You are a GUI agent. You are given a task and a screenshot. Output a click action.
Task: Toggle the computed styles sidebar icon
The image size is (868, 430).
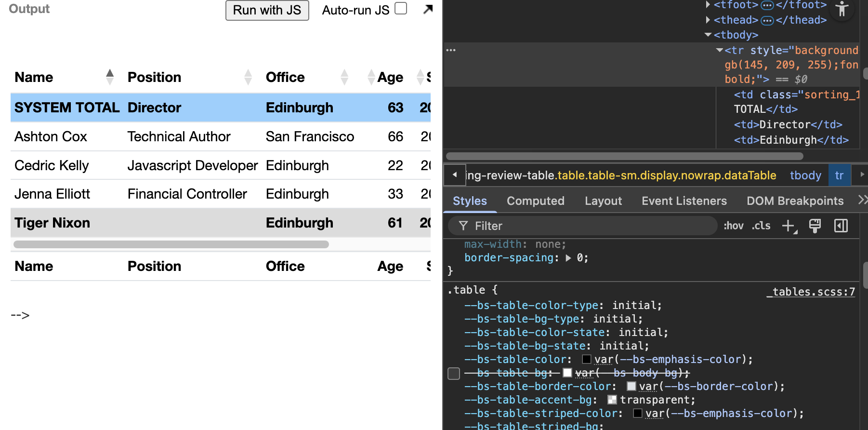[x=841, y=226]
